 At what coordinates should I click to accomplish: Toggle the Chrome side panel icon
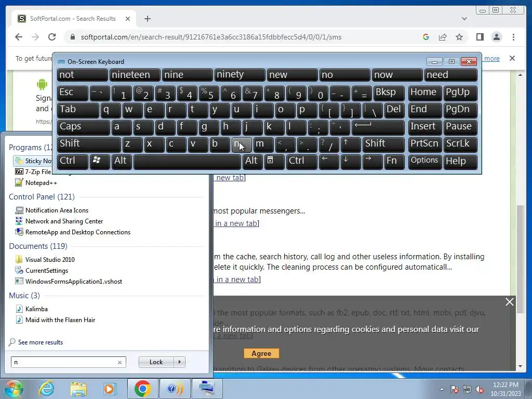point(480,37)
